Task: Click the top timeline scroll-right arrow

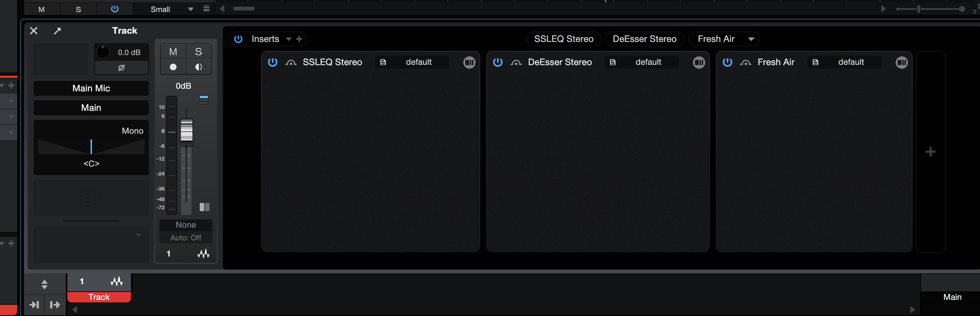Action: 883,8
